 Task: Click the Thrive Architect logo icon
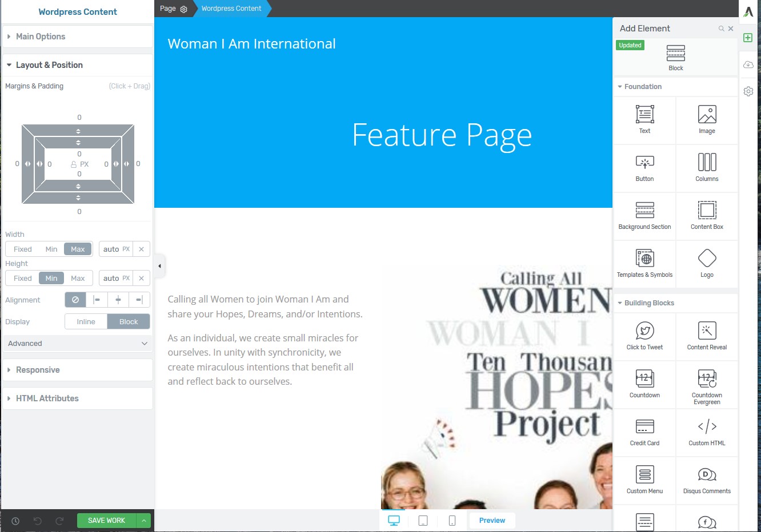pyautogui.click(x=748, y=11)
